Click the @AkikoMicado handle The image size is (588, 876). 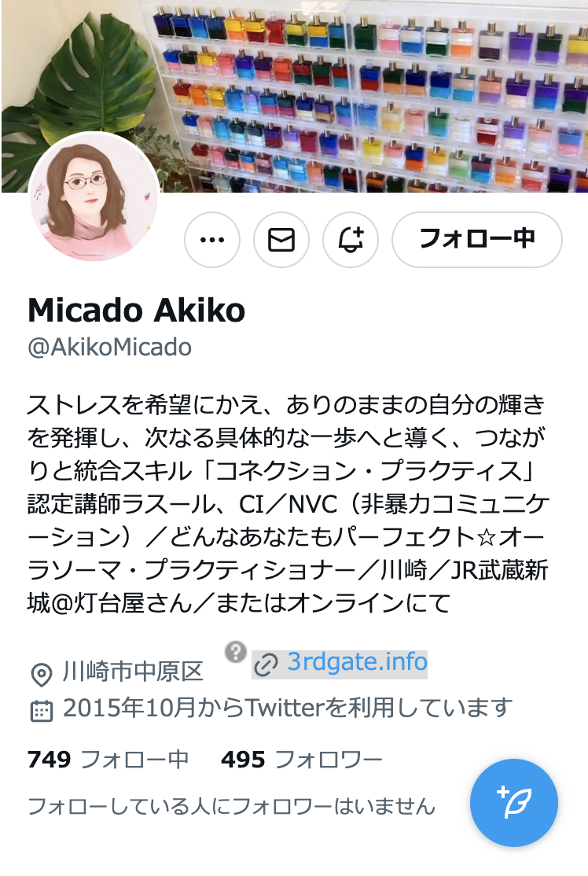click(x=109, y=347)
